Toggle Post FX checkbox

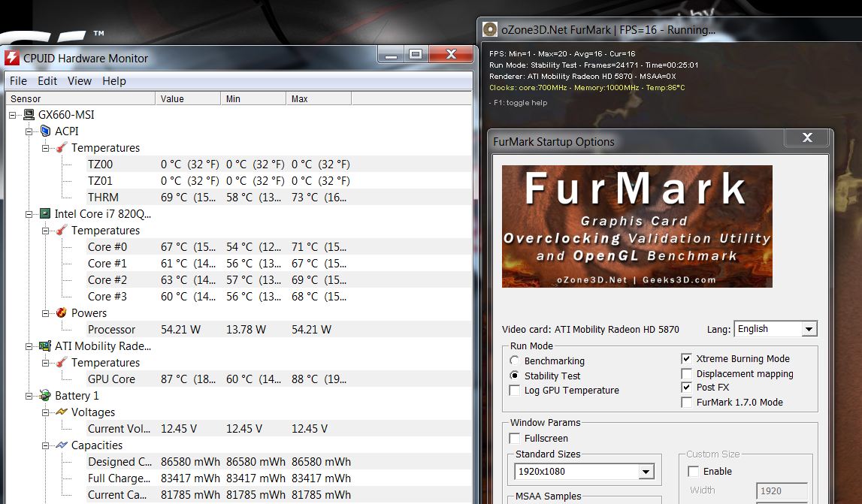[686, 387]
